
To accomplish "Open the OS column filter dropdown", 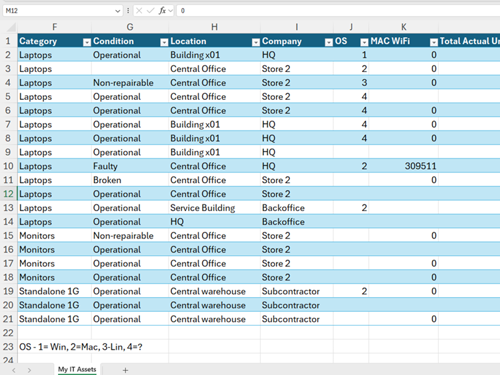I will [x=364, y=42].
